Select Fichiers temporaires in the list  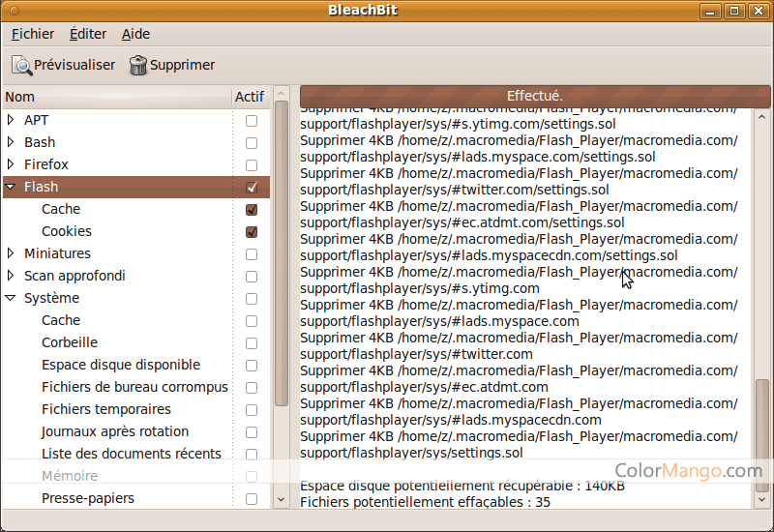point(106,410)
